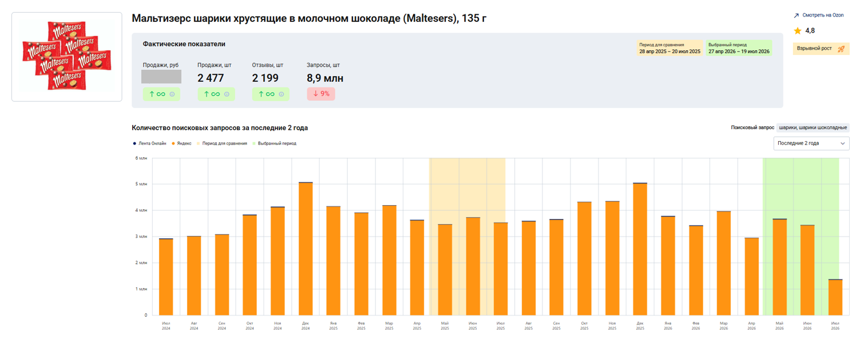
Task: Open the Maltesers product thumbnail
Action: pos(67,57)
